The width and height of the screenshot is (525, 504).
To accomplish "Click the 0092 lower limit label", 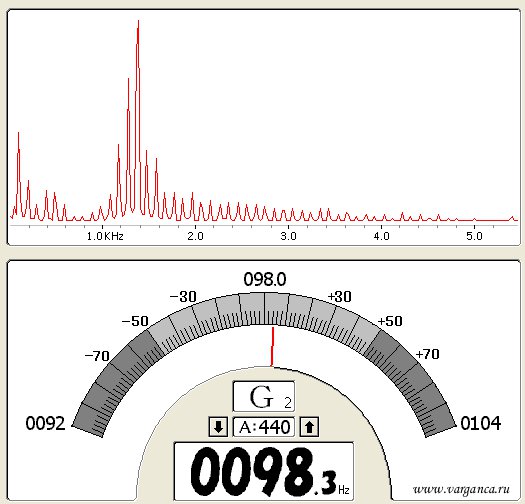I will [45, 423].
